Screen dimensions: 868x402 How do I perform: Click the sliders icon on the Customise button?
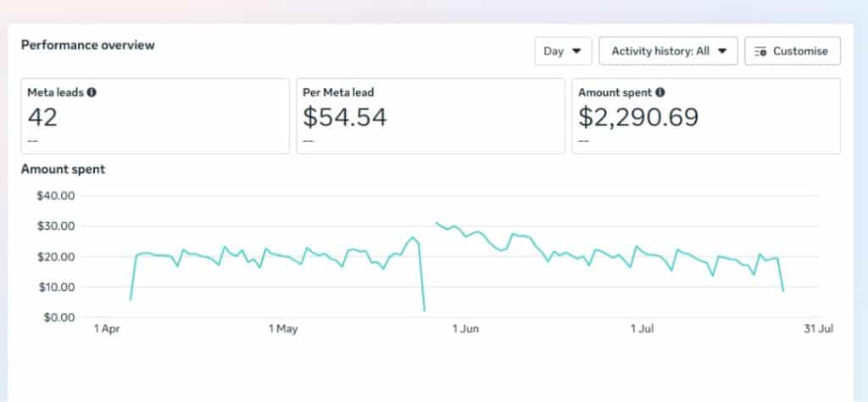[760, 51]
